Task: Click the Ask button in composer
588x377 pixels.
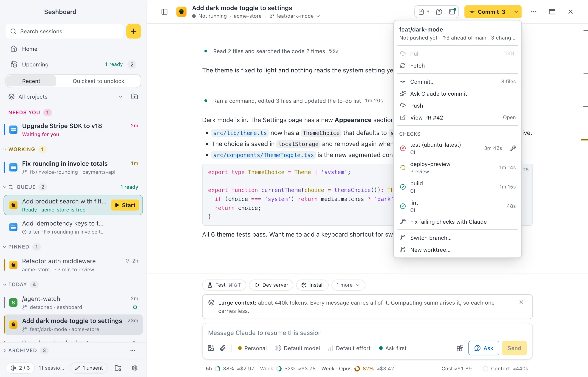Action: [483, 348]
